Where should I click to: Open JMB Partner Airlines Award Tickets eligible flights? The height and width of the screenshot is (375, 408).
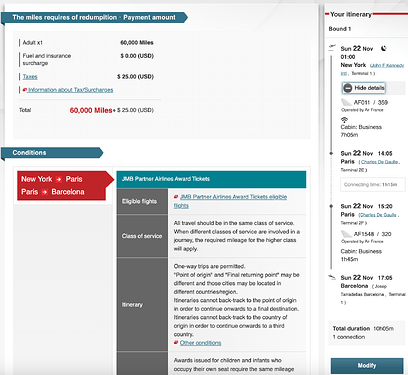230,201
